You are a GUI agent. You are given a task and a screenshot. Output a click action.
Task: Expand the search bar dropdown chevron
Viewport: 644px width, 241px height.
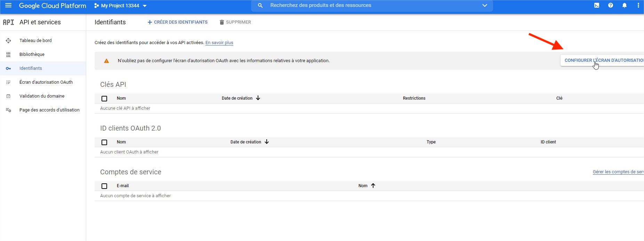[x=485, y=6]
